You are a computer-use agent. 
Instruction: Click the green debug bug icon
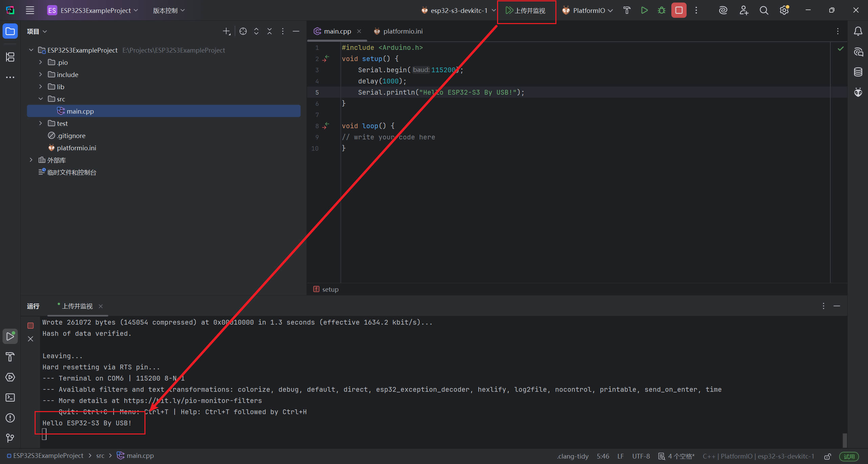tap(662, 11)
